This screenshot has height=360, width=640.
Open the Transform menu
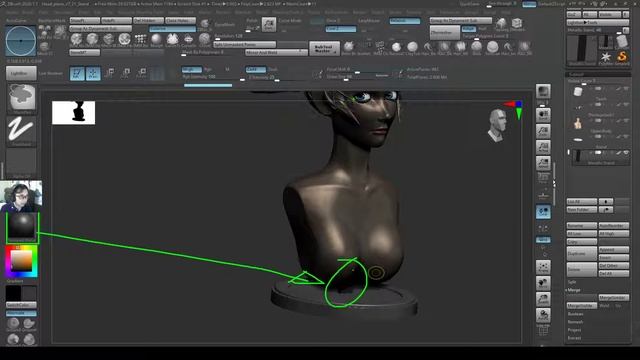coord(449,12)
